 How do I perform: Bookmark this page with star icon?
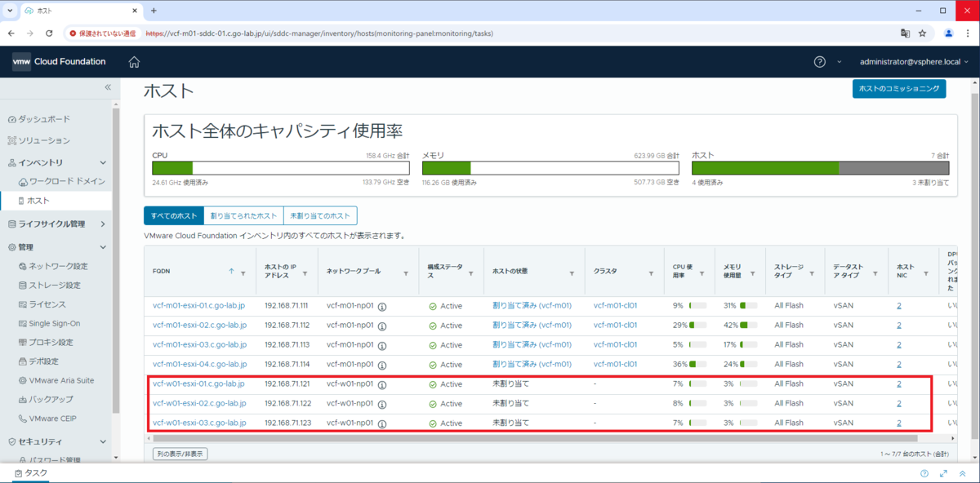coord(923,33)
